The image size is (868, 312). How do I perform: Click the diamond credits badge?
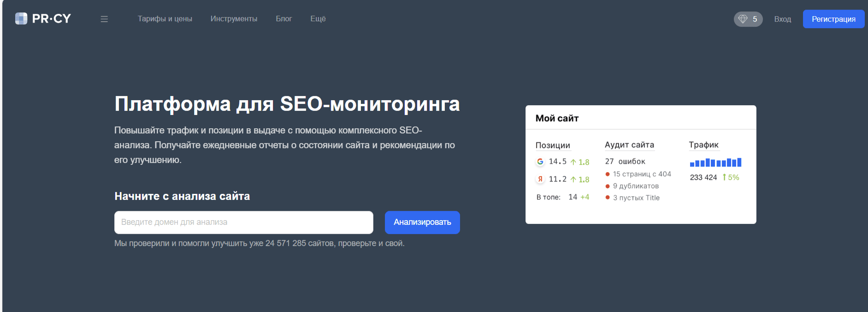(x=748, y=19)
